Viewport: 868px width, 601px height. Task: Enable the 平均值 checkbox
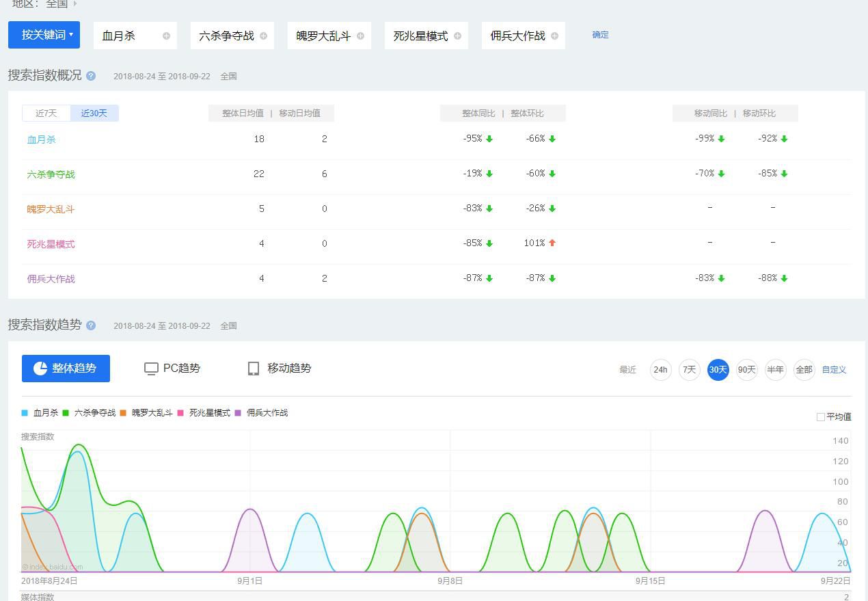(821, 417)
